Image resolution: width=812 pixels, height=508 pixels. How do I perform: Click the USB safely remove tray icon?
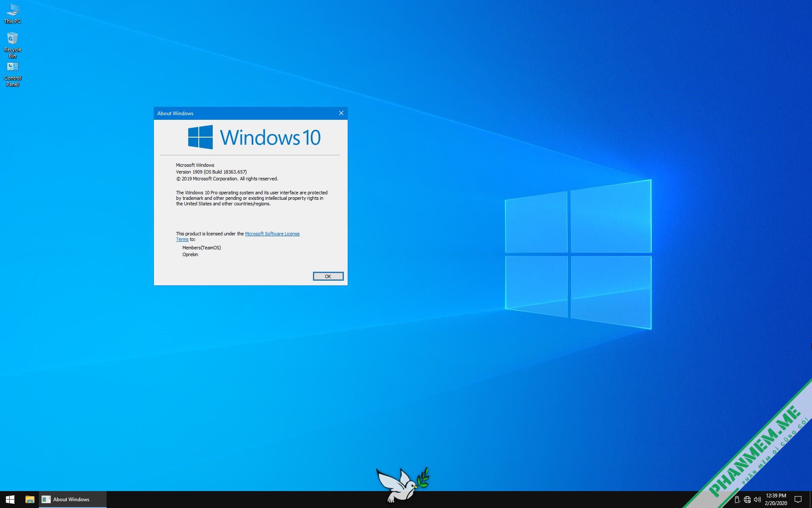point(737,500)
